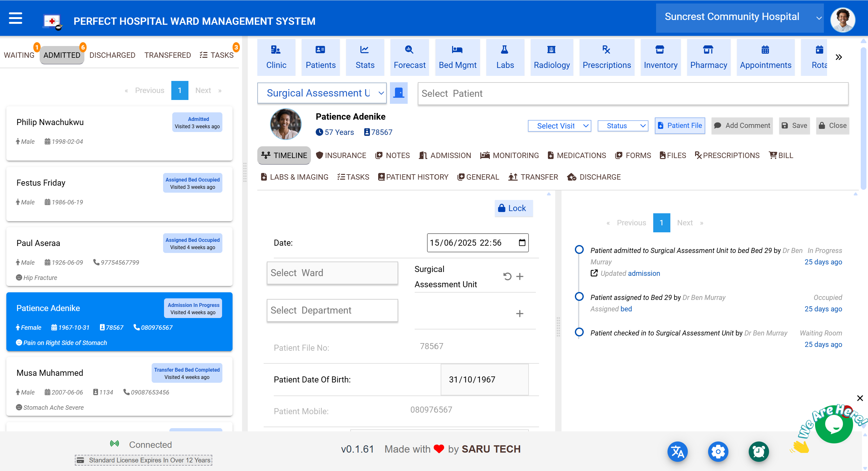
Task: Open the settings gear in footer
Action: coord(718,451)
